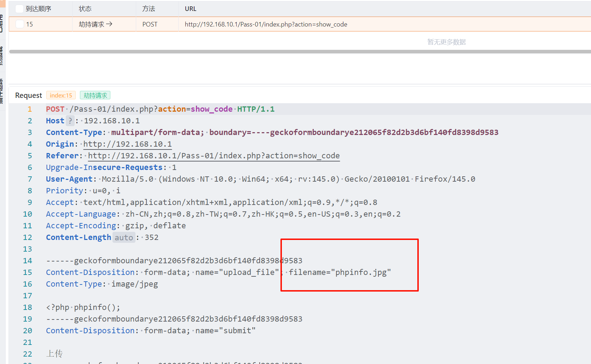The height and width of the screenshot is (364, 591).
Task: Click the table row URL ending in show_code
Action: (266, 24)
